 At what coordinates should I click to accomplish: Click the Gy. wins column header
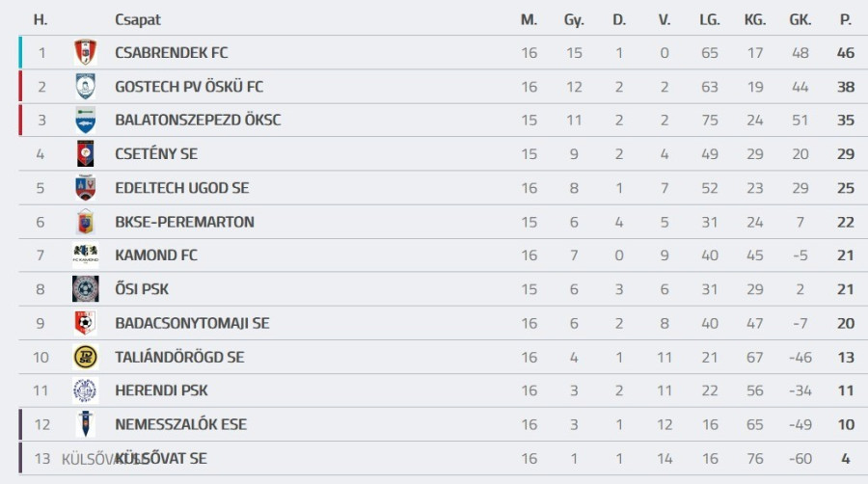coord(574,19)
